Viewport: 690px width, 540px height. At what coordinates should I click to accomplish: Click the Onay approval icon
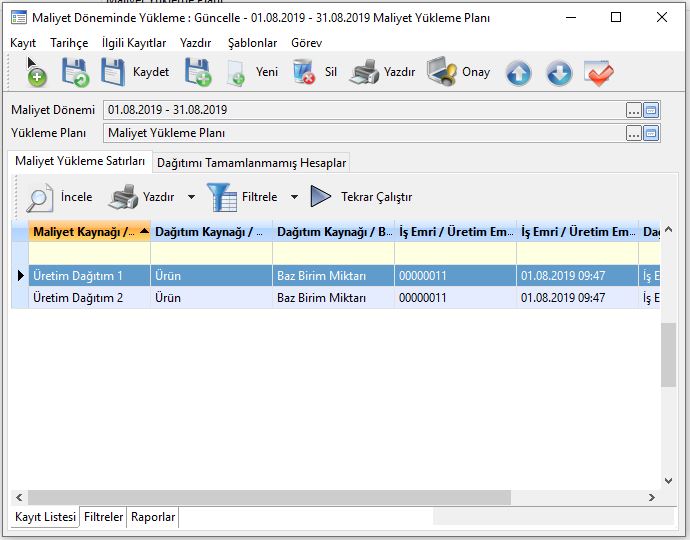[x=441, y=72]
